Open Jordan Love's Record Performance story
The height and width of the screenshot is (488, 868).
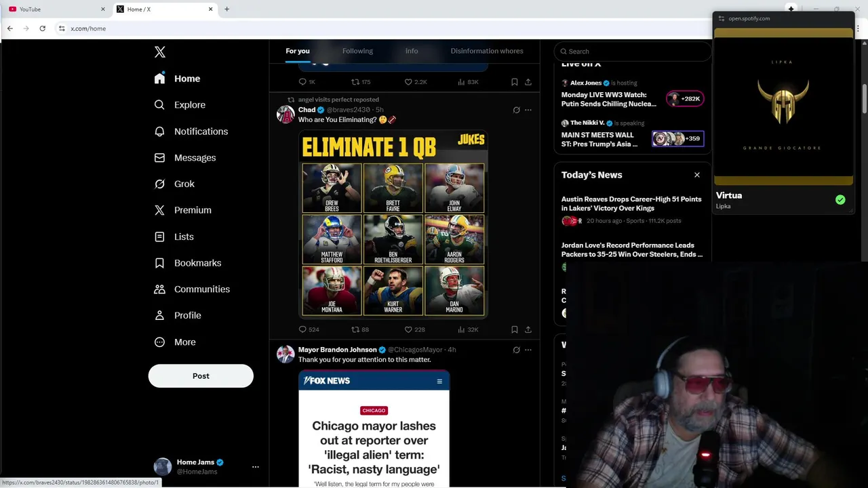pyautogui.click(x=632, y=250)
